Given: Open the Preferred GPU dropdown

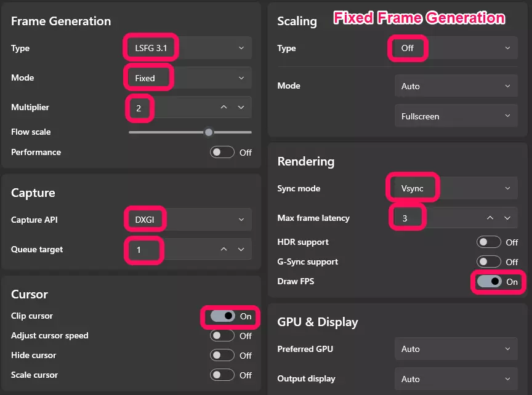Looking at the screenshot, I should click(456, 349).
